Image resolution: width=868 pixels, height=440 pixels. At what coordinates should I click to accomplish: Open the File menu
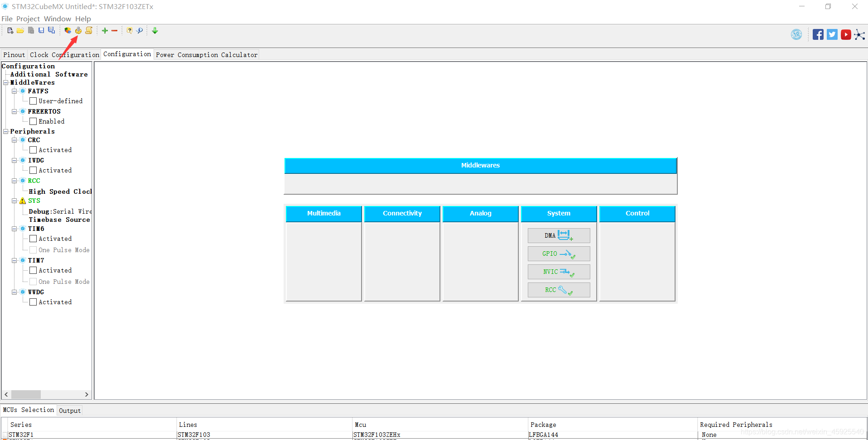coord(7,19)
